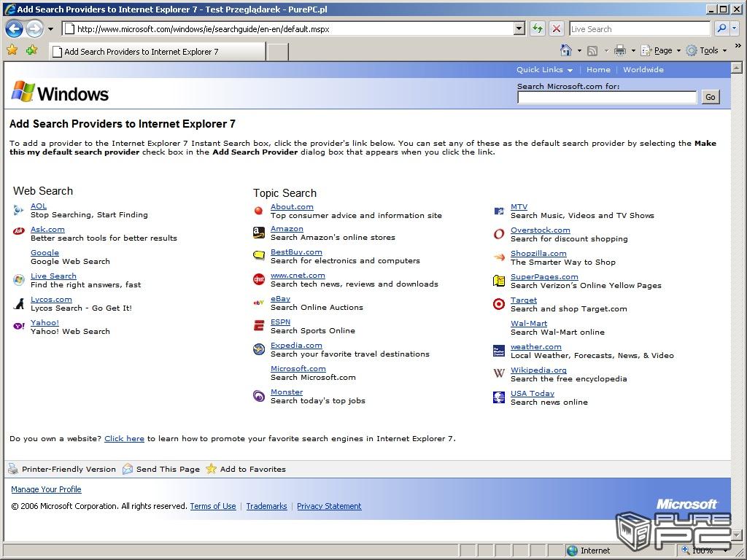Viewport: 747px width, 560px height.
Task: Click the Shopzilla.com arrow icon
Action: (x=499, y=257)
